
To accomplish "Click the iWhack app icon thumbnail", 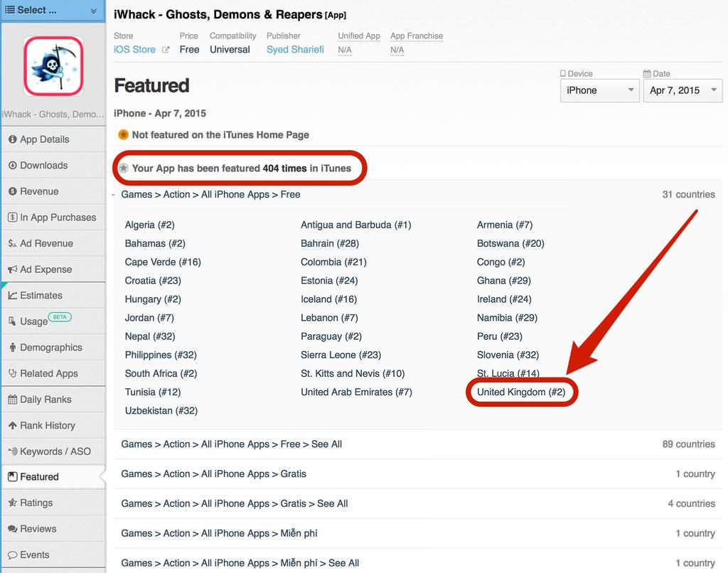I will (x=53, y=66).
